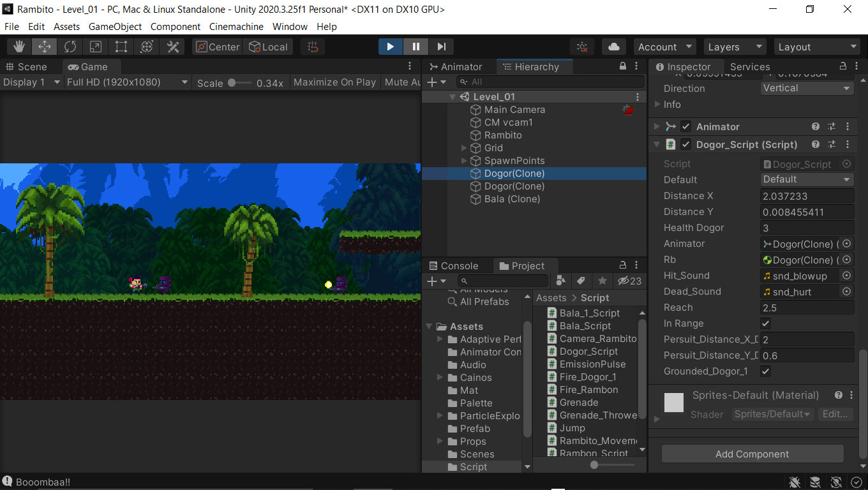Click the Game view Scale slider
This screenshot has height=490, width=868.
(x=239, y=83)
